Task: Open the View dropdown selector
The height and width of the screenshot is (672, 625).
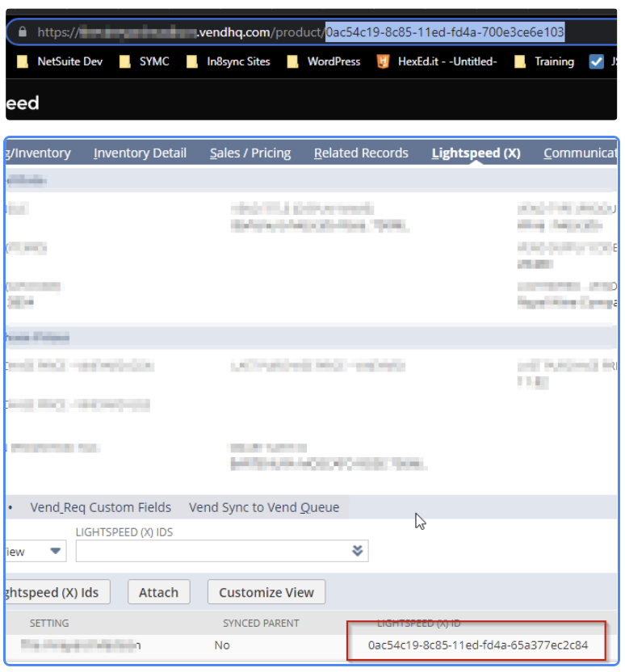Action: (56, 551)
